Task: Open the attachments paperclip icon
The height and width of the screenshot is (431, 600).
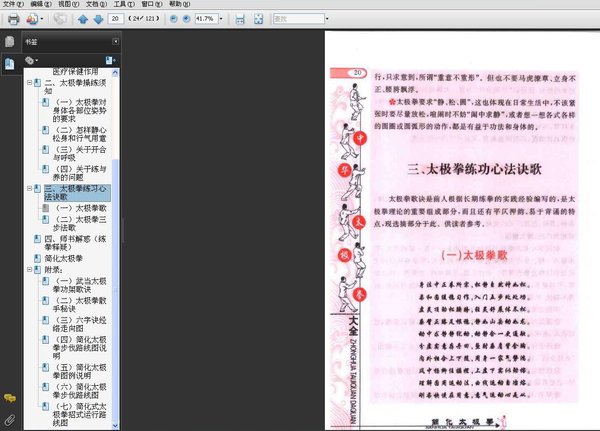Action: point(10,420)
